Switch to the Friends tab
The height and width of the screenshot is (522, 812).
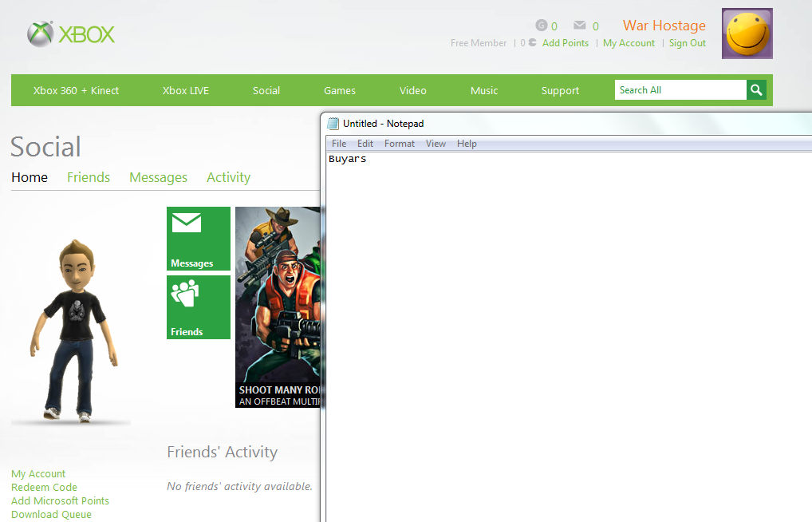point(89,177)
